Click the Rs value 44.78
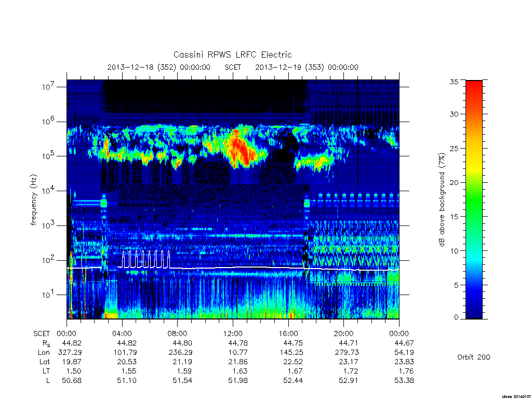 tap(238, 343)
